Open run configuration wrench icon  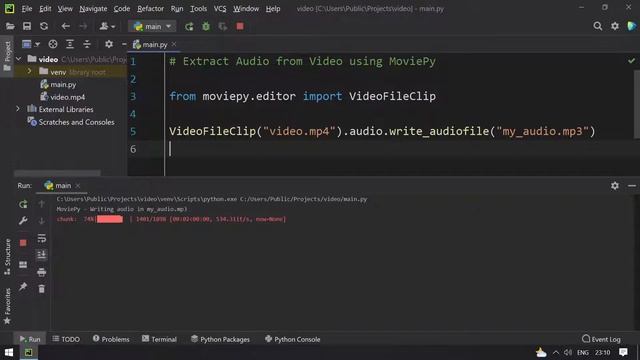[x=23, y=221]
